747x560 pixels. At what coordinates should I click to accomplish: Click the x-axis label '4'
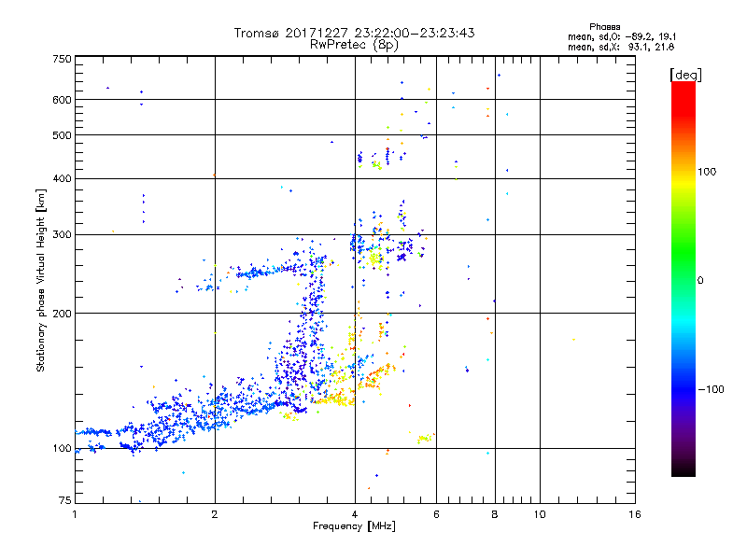tap(355, 514)
